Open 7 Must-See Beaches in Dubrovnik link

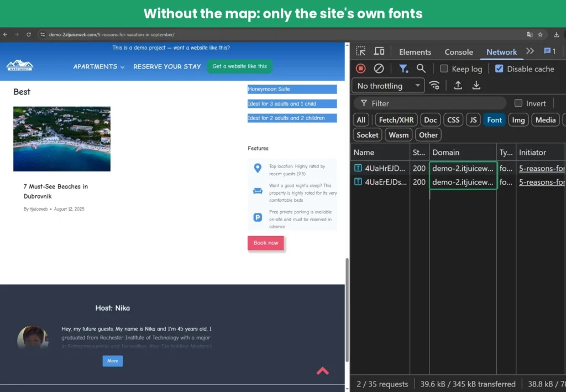point(56,191)
